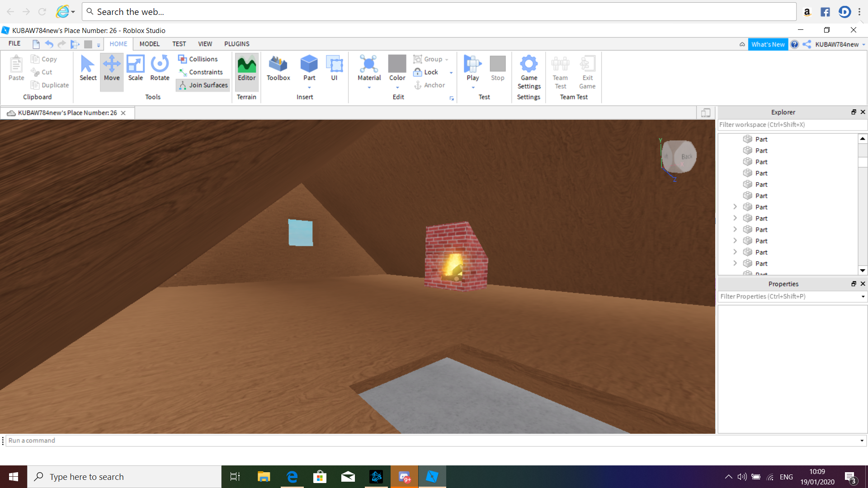The width and height of the screenshot is (868, 488).
Task: Toggle Join Surfaces option
Action: point(203,85)
